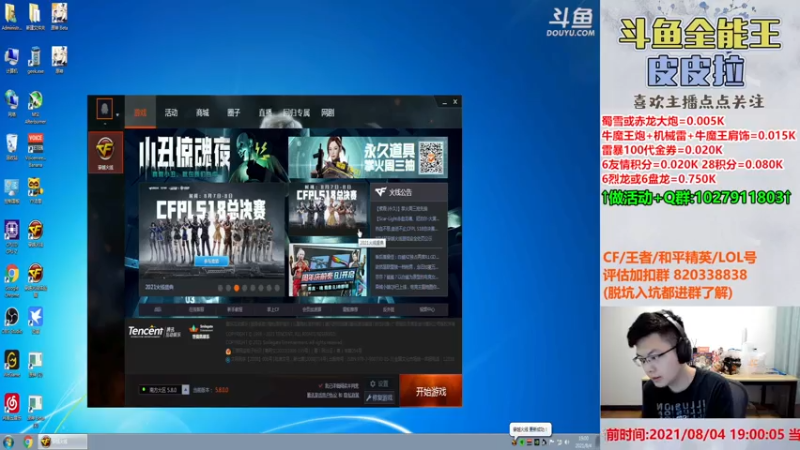Open Chrome from the taskbar
Screen dimensions: 800x450
28,442
